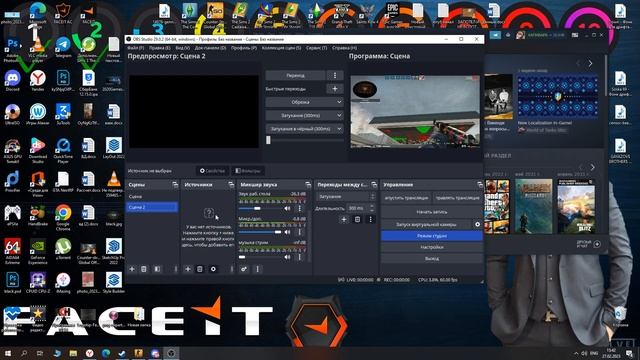Click the Свойства properties button above the docks
Image resolution: width=640 pixels, height=360 pixels.
[212, 171]
